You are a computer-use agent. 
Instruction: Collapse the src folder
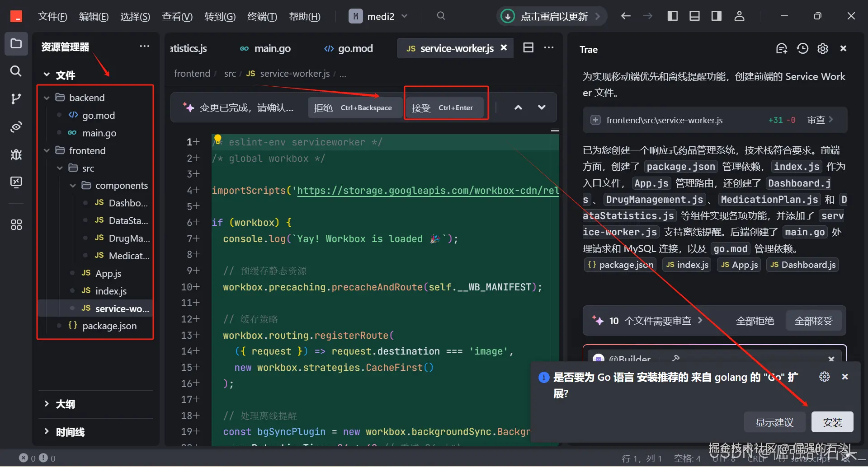point(60,168)
